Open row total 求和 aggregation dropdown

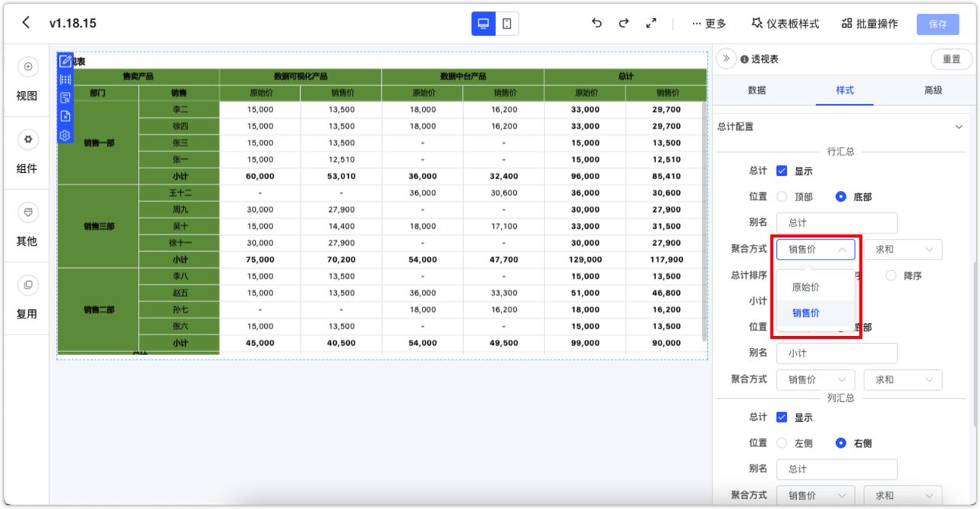click(903, 250)
